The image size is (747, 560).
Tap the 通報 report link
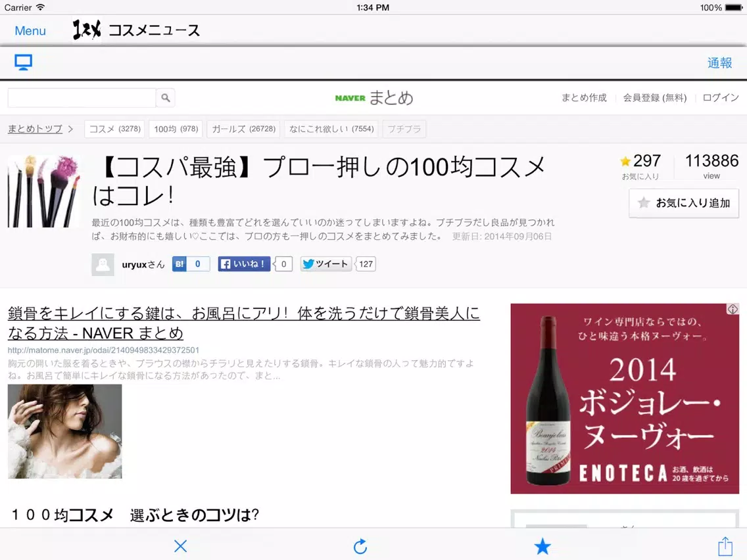coord(719,63)
